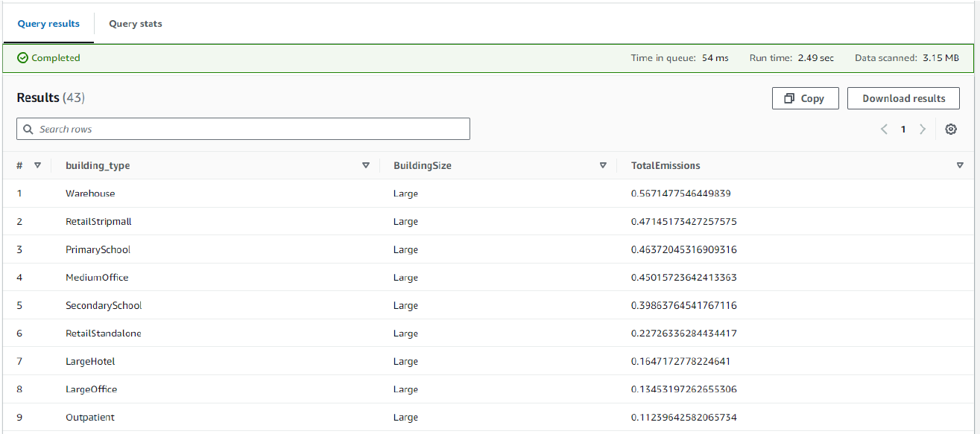Switch to the Query stats tab
The width and height of the screenshot is (980, 434).
[135, 24]
